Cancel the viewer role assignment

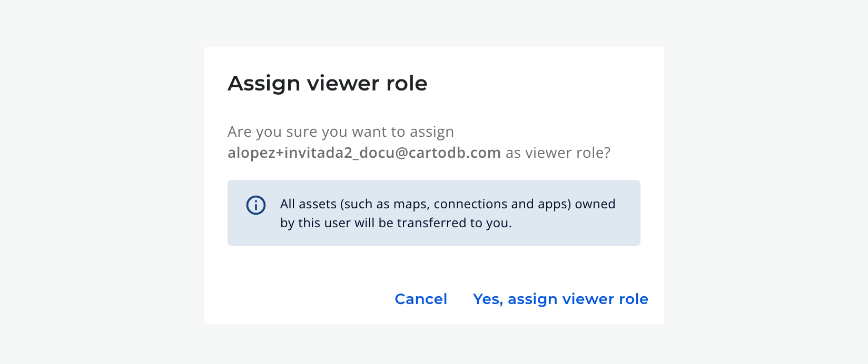(x=421, y=299)
